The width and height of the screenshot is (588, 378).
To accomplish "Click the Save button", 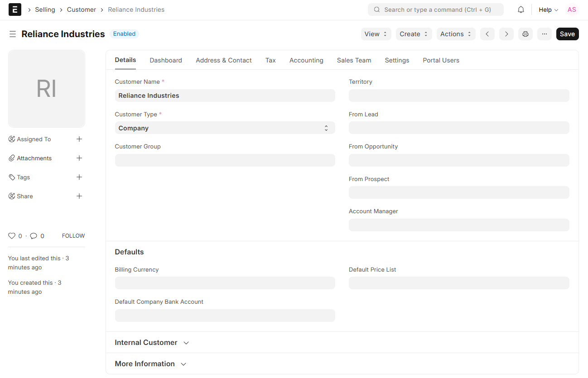I will coord(567,34).
